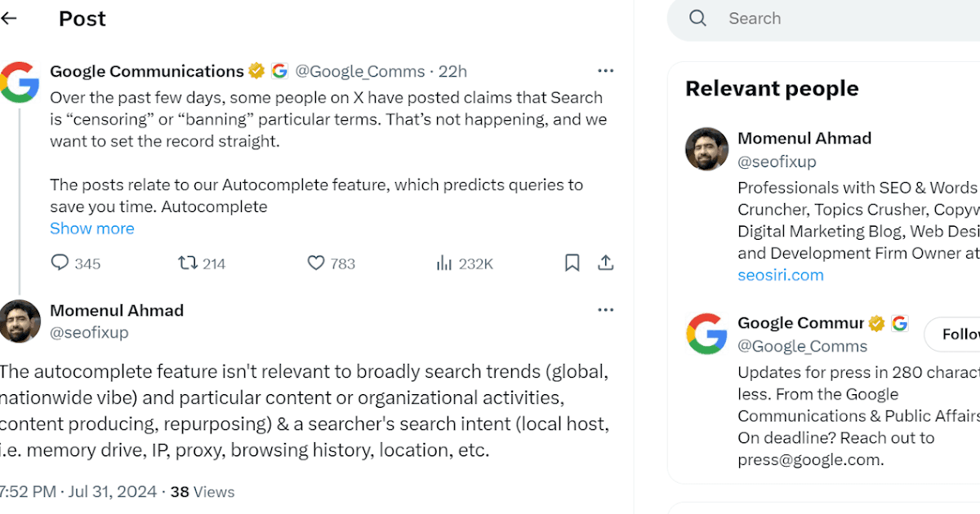Open the @Google_Comms handle in the post
The image size is (980, 514).
(360, 72)
